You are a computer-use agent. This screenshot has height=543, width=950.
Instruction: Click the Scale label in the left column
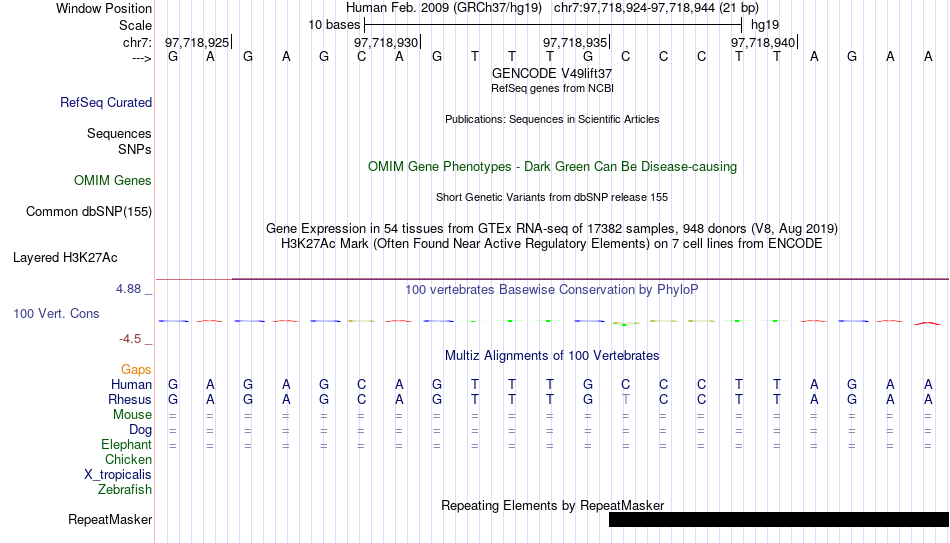[135, 25]
